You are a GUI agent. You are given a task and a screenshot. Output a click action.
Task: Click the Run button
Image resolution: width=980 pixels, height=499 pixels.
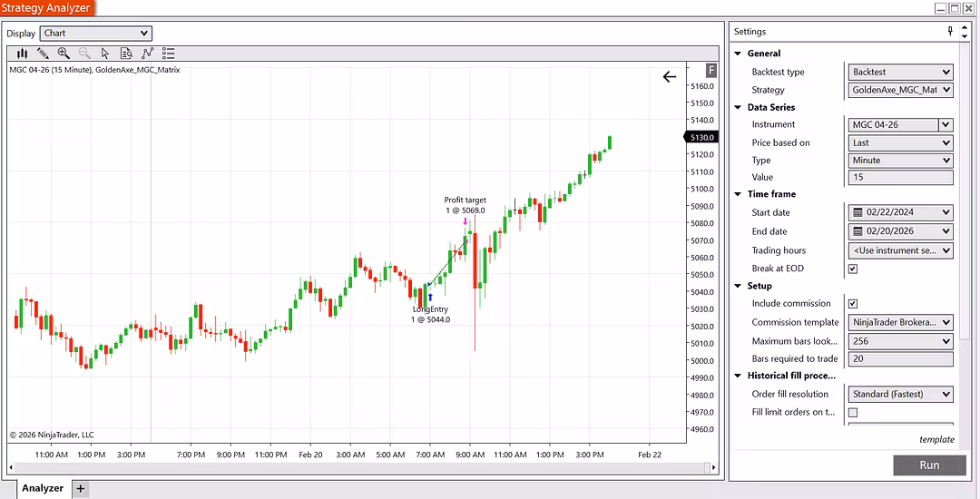pyautogui.click(x=929, y=465)
